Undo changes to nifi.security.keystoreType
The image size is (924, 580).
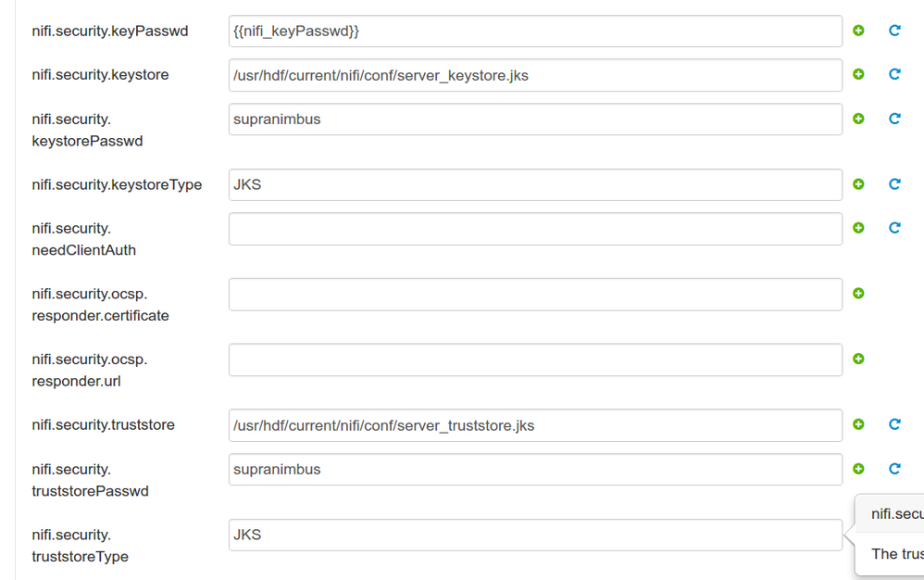[x=894, y=183]
